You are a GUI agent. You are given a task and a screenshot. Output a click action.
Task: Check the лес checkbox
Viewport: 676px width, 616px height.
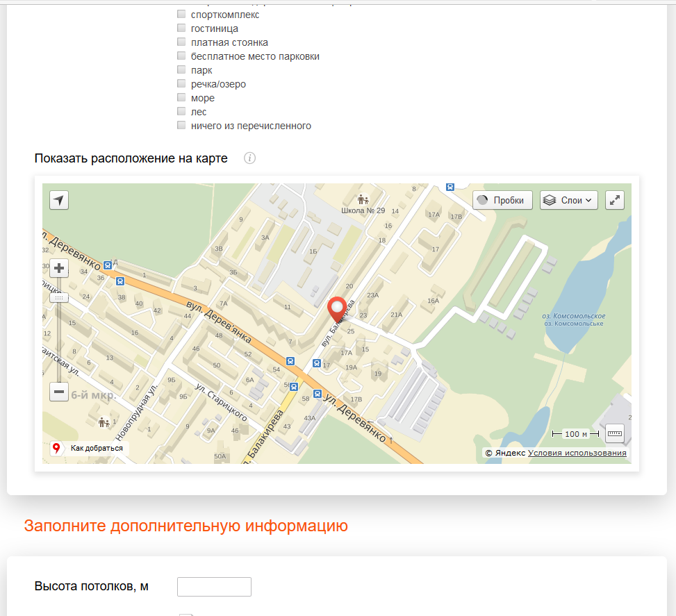coord(181,111)
